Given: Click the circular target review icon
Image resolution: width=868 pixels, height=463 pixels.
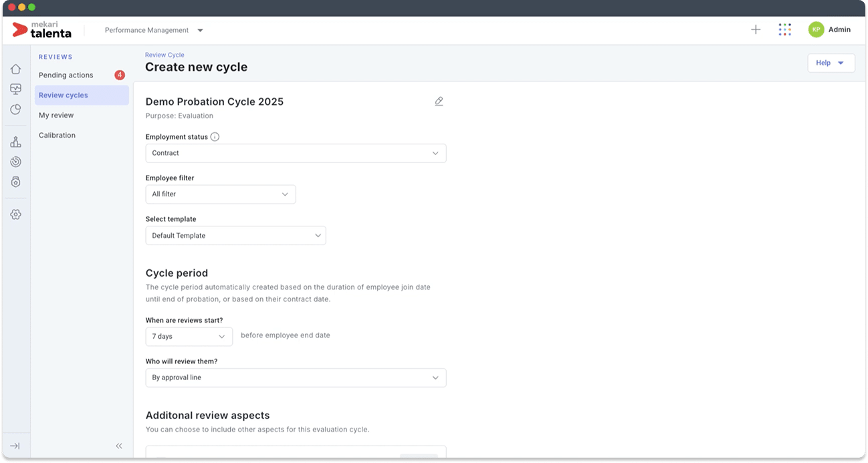Looking at the screenshot, I should tap(15, 162).
